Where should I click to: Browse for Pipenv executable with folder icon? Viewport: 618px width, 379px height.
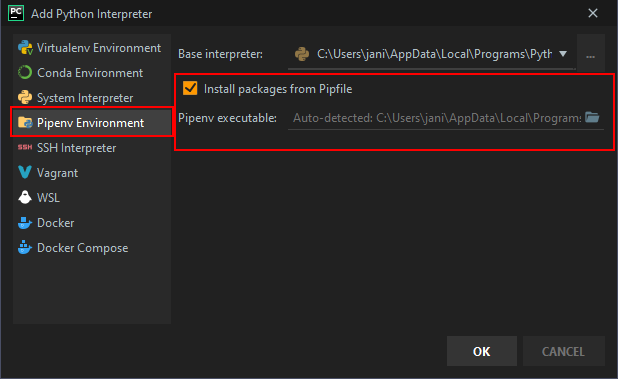click(x=592, y=117)
